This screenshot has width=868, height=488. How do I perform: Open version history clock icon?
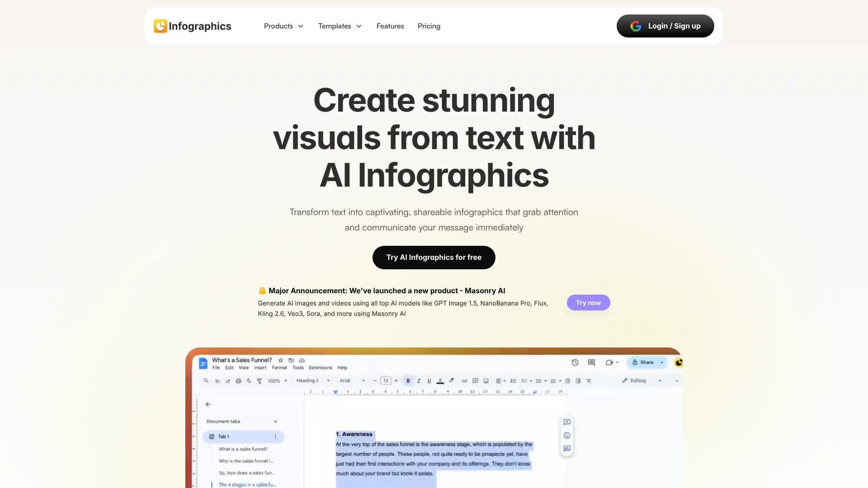(574, 362)
